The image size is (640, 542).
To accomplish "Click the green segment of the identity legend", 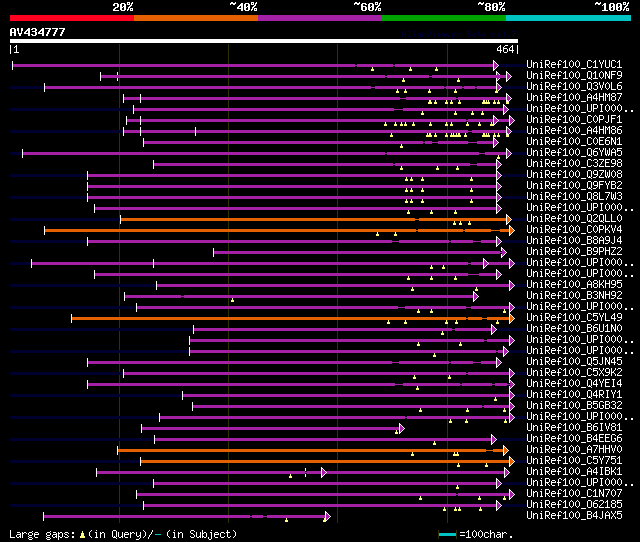I will [x=444, y=18].
